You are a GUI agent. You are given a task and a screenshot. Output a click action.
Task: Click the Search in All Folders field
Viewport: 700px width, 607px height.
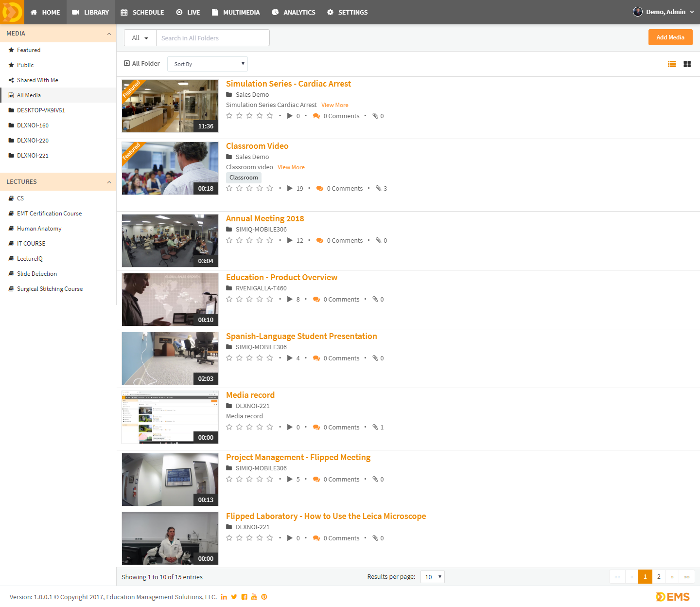pos(212,38)
